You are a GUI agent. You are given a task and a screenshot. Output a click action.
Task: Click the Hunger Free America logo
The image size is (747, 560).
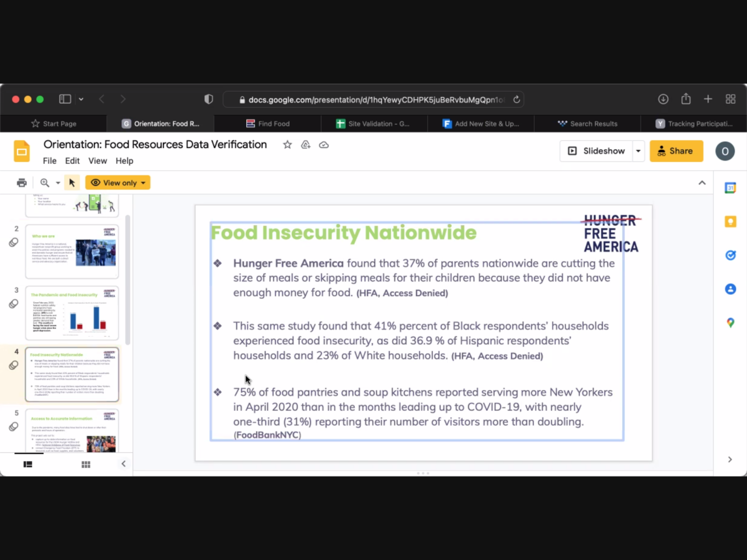(x=611, y=233)
